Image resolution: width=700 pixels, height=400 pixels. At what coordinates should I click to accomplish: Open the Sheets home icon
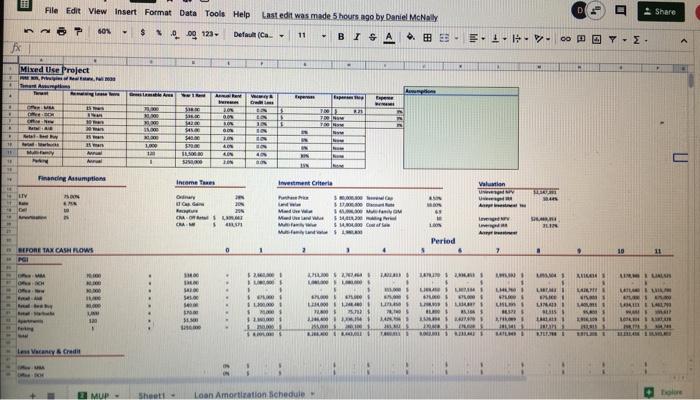coord(24,4)
